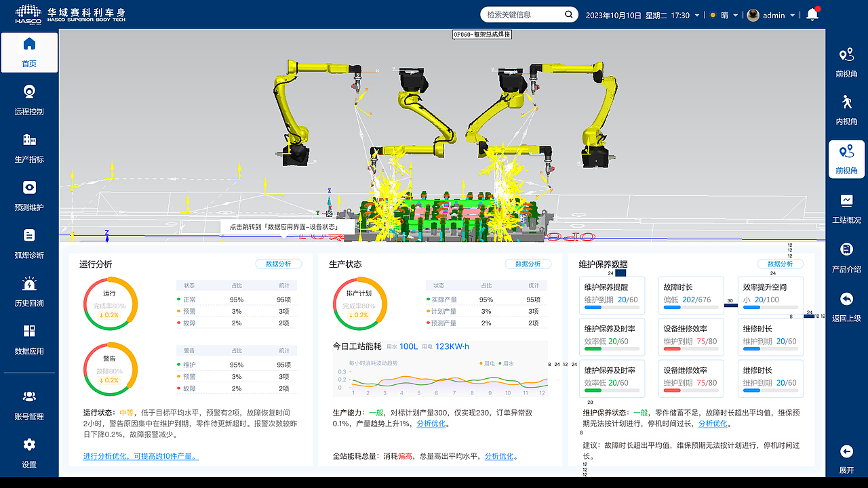The image size is (868, 488).
Task: Expand the admin user dropdown arrow
Action: pyautogui.click(x=793, y=16)
